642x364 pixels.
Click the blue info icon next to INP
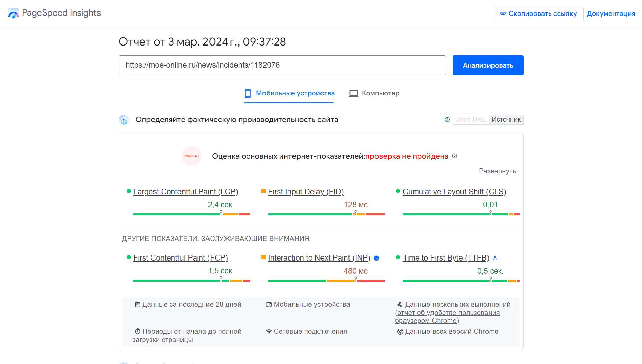coord(376,258)
